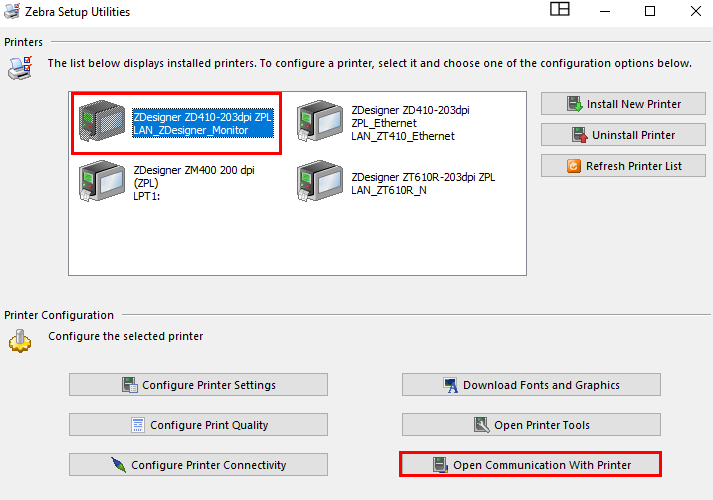
Task: Click the Configure Print Quality document icon
Action: tap(138, 425)
